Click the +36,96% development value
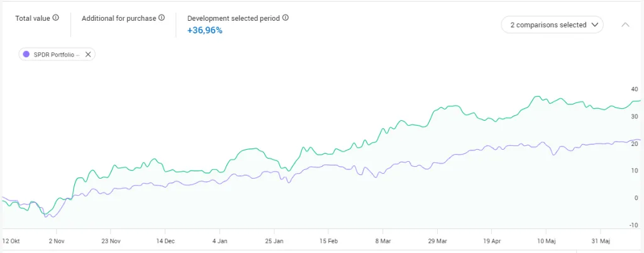 [x=205, y=30]
